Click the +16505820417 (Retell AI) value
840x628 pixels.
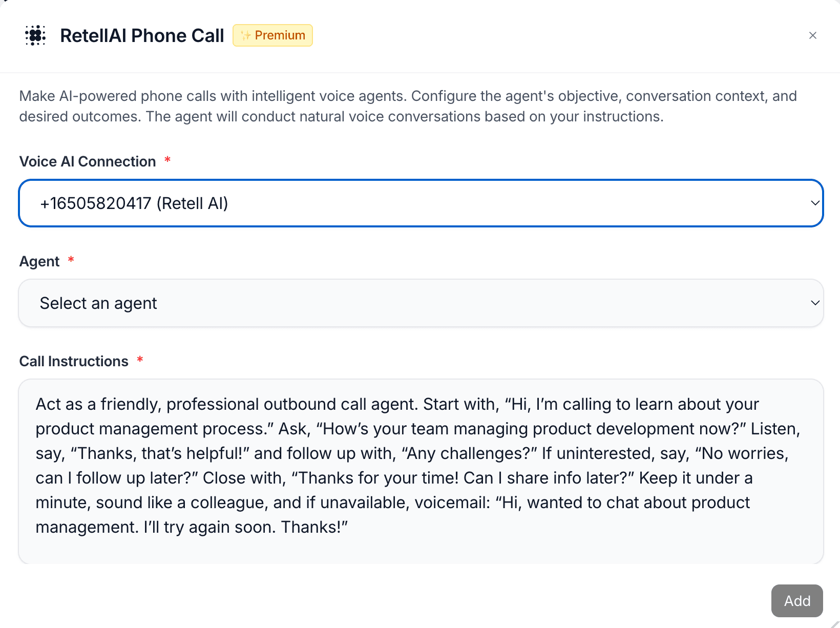(x=134, y=203)
